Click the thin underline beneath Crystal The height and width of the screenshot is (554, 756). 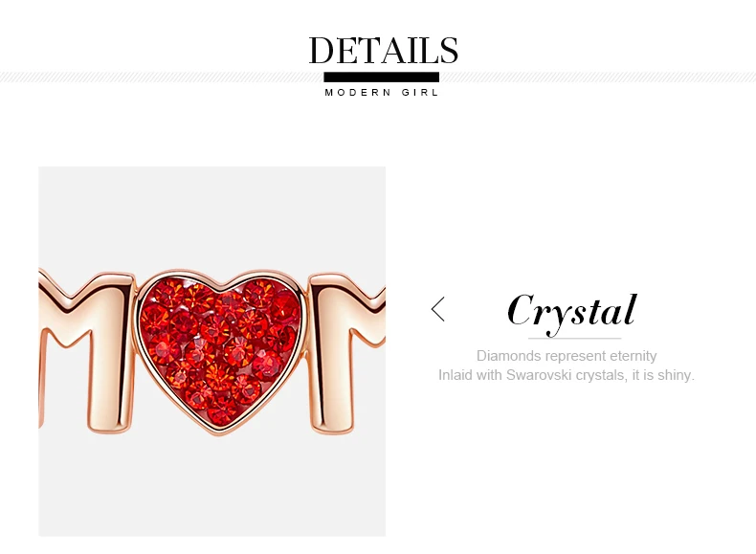(574, 339)
